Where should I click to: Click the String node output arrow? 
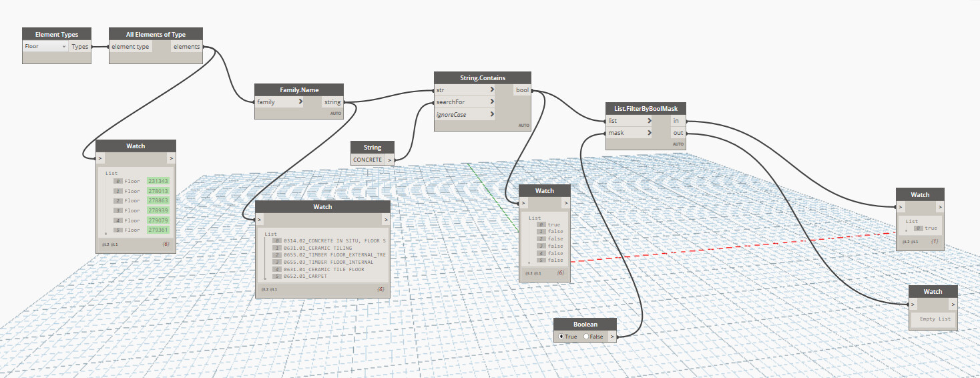[389, 160]
